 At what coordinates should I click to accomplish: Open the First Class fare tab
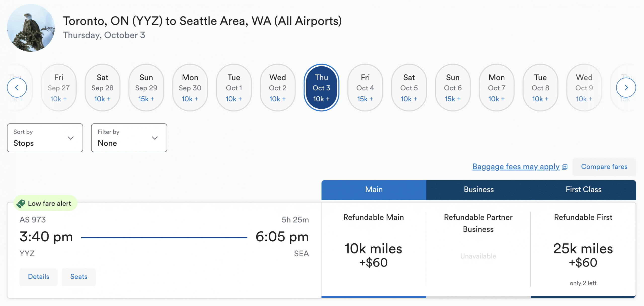click(584, 190)
